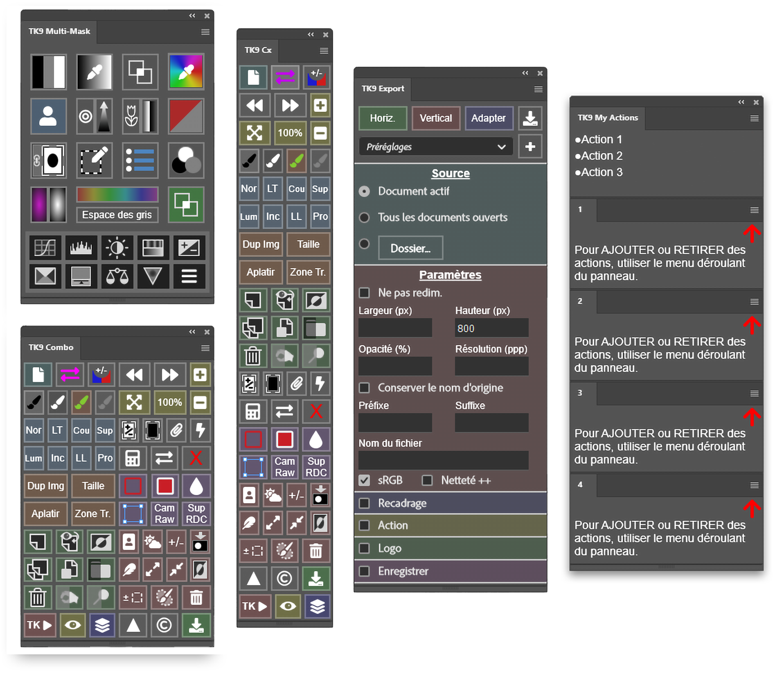Click the Levels histogram icon in Multi-Mask
784x674 pixels.
(81, 247)
